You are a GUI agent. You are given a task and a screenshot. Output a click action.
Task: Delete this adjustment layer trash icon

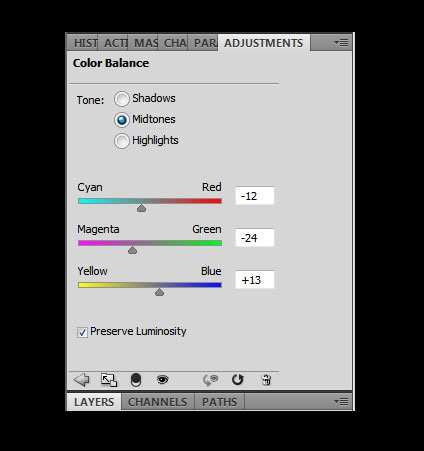point(266,380)
